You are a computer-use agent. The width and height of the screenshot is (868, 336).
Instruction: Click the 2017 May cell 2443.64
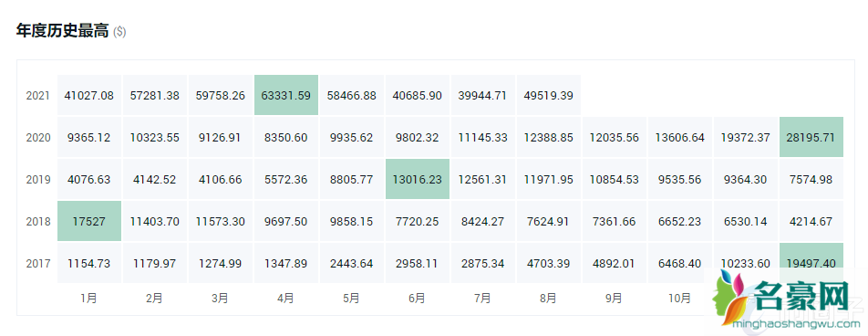pyautogui.click(x=352, y=263)
